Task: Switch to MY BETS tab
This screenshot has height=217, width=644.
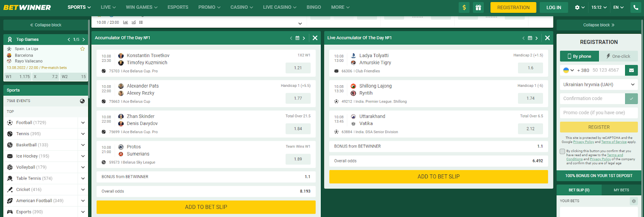Action: click(621, 190)
